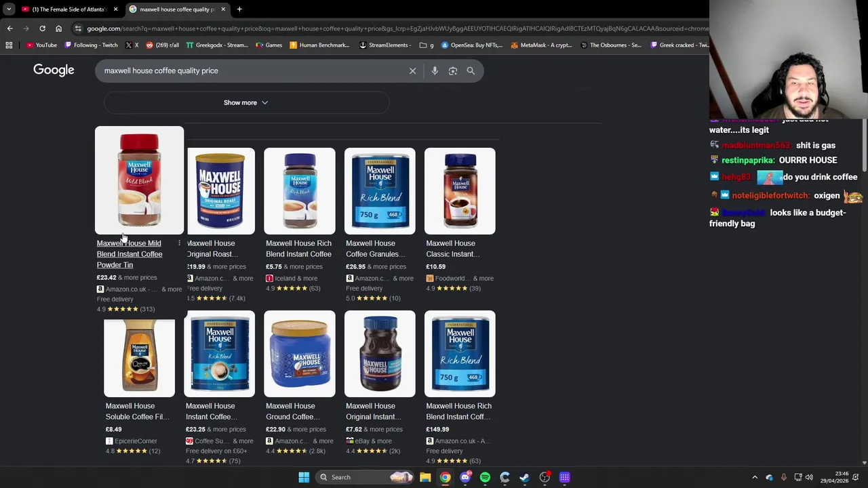Open Maxwell House Rich Blend Instant Coffee link
The width and height of the screenshot is (868, 488).
pos(299,249)
